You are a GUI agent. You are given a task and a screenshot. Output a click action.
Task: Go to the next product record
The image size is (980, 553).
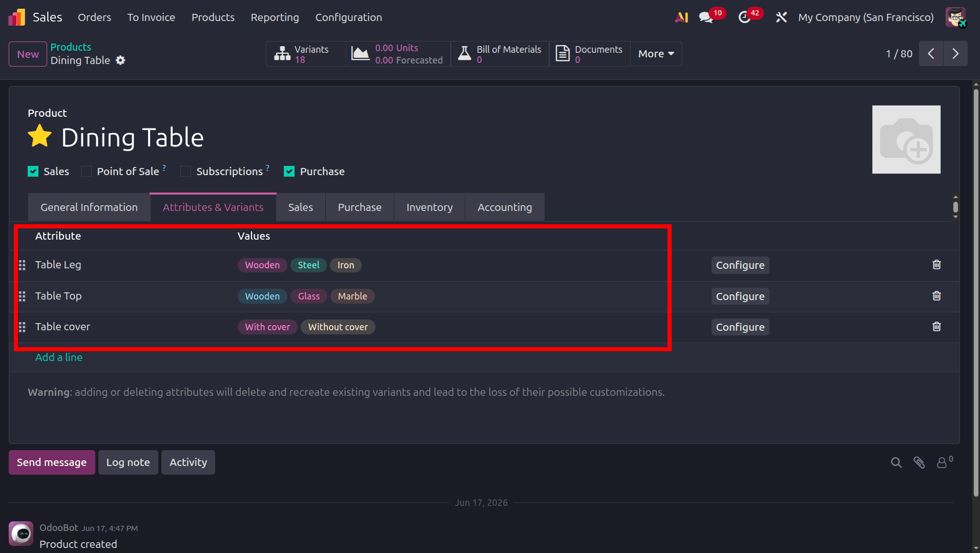pos(955,54)
